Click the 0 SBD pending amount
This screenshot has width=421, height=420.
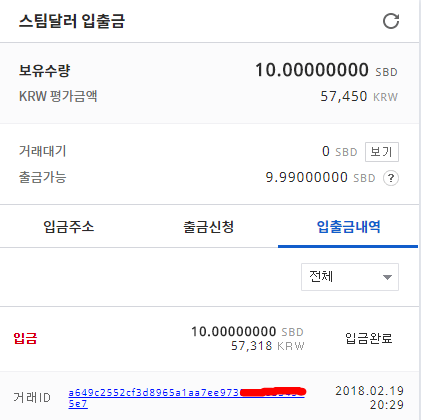[340, 152]
